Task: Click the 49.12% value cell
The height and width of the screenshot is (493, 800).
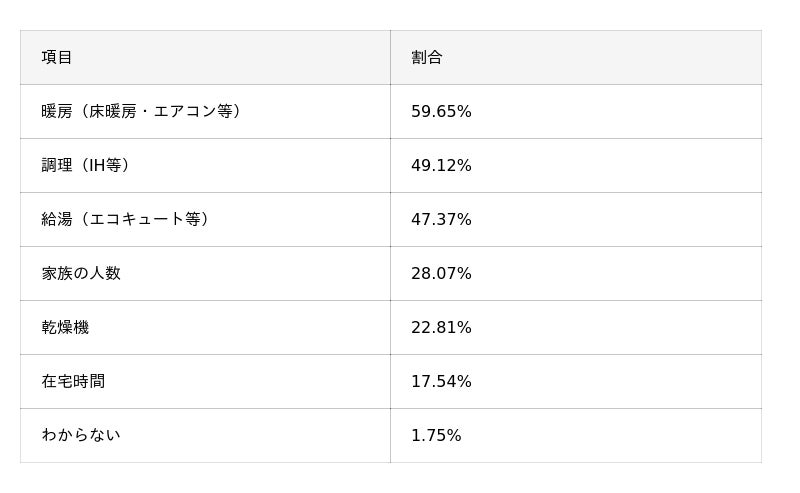Action: (x=441, y=165)
